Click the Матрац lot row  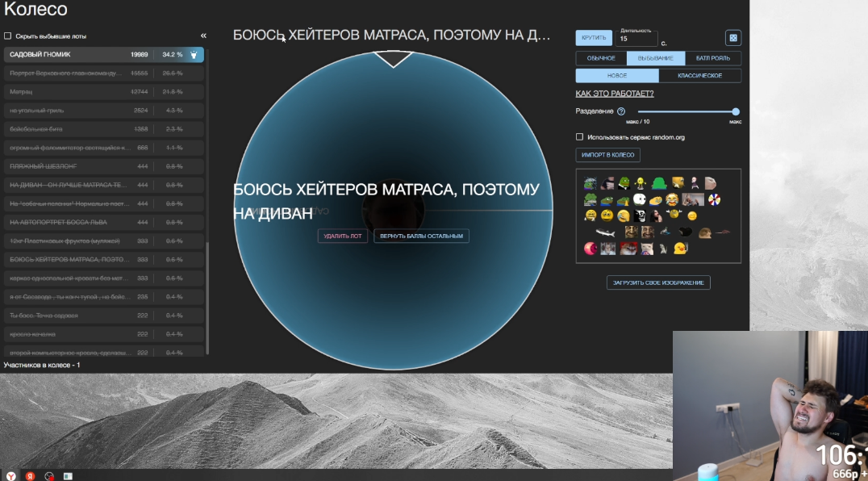(104, 92)
